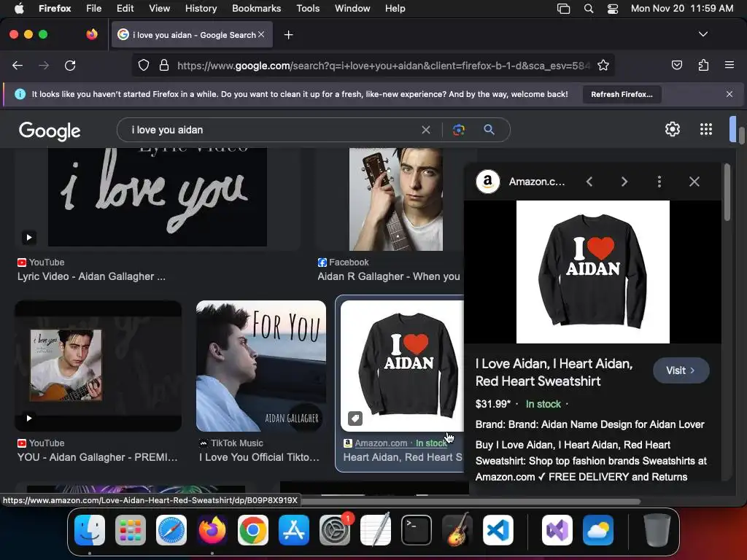
Task: Click the Google logo
Action: point(50,131)
